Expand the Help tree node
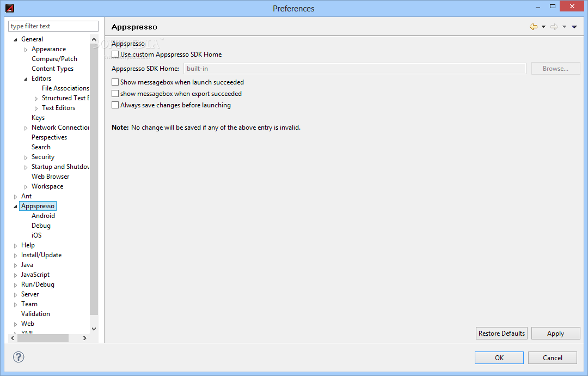 15,246
